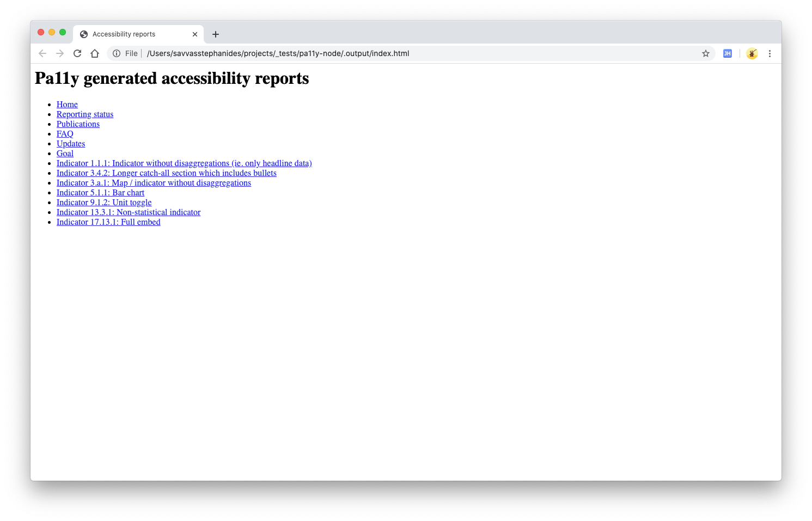Click the green maximize window button

[63, 32]
